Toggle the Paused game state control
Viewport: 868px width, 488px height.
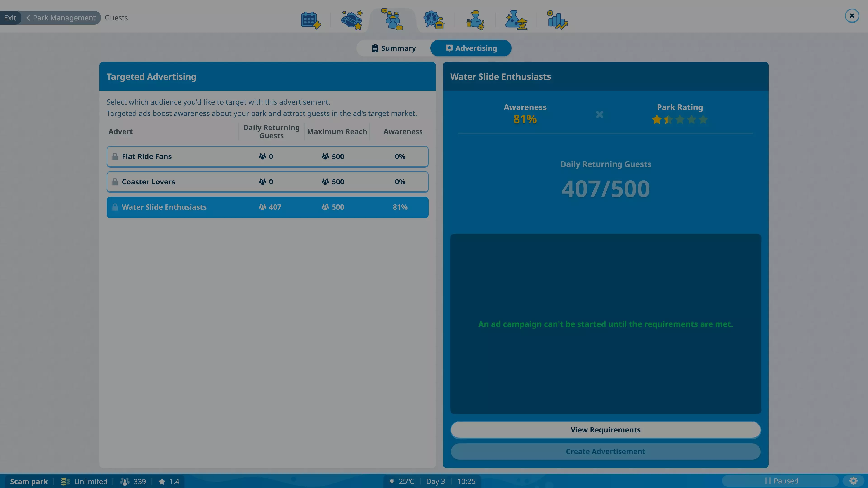[781, 481]
